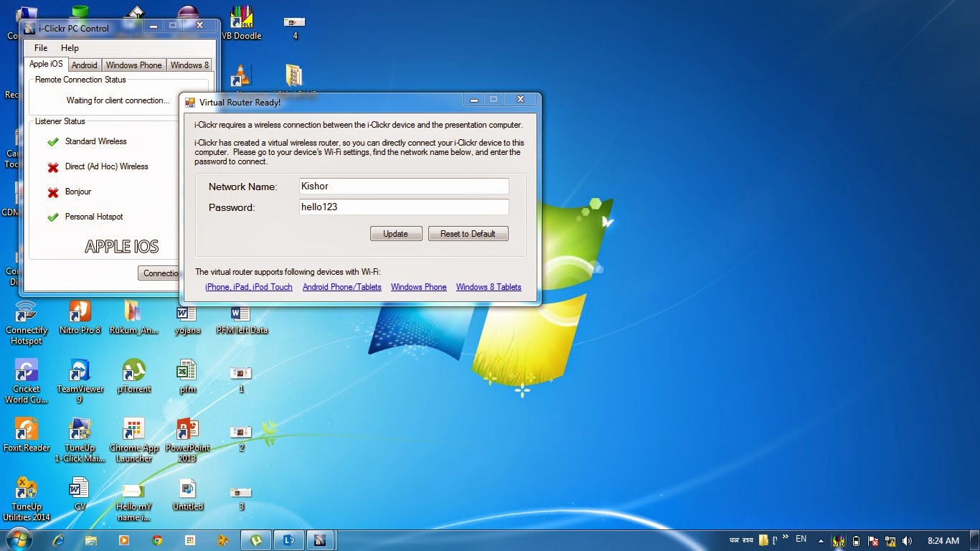
Task: Follow the Windows 8 Tablets link
Action: [489, 287]
